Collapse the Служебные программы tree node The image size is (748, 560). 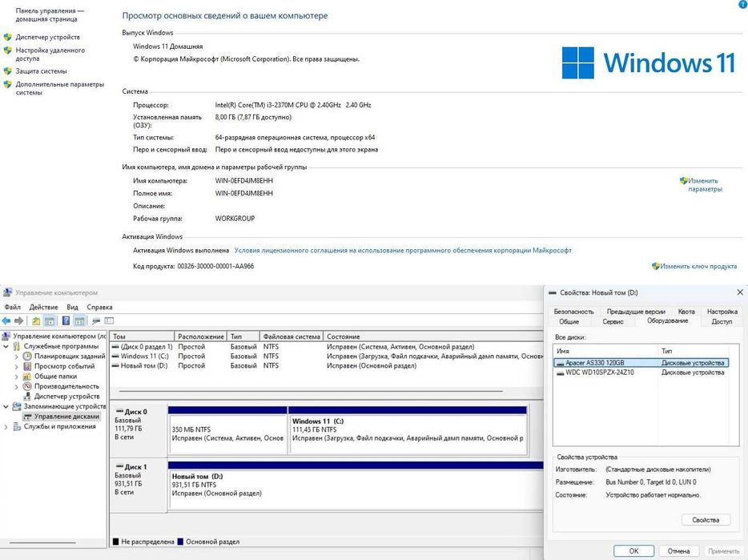(x=6, y=347)
